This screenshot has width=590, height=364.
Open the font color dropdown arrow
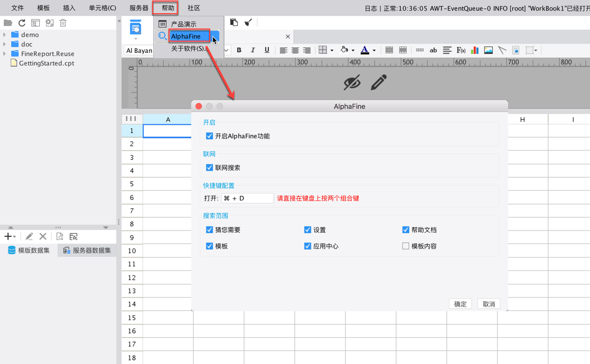point(374,50)
